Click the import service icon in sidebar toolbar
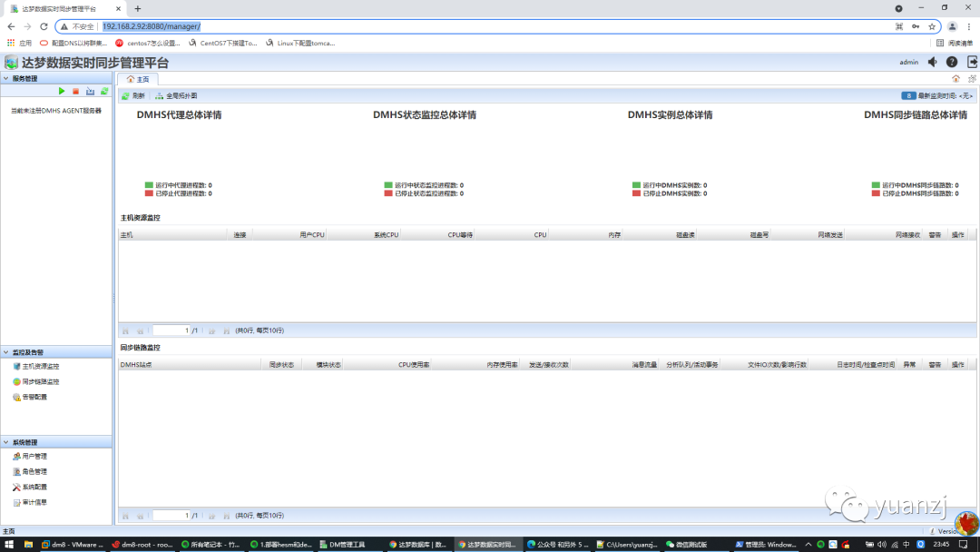The image size is (980, 552). coord(90,92)
